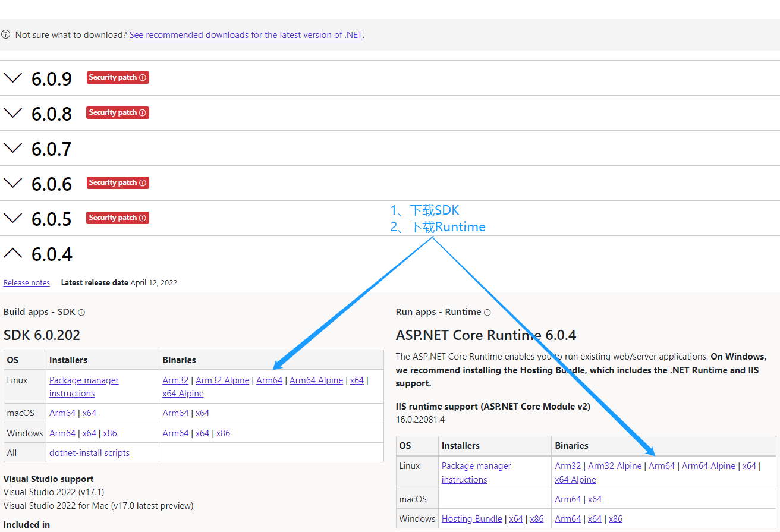Click info icon on 6.0.8 Security patch badge

[143, 113]
